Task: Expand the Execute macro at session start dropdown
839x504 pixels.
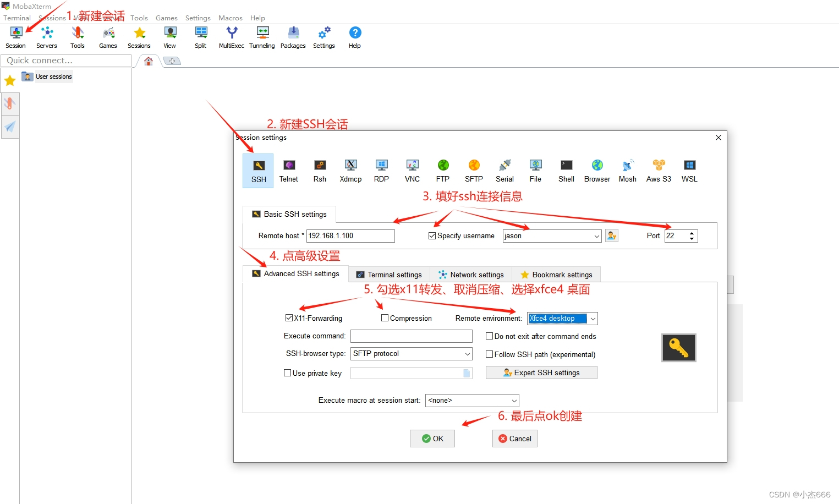Action: pyautogui.click(x=514, y=401)
